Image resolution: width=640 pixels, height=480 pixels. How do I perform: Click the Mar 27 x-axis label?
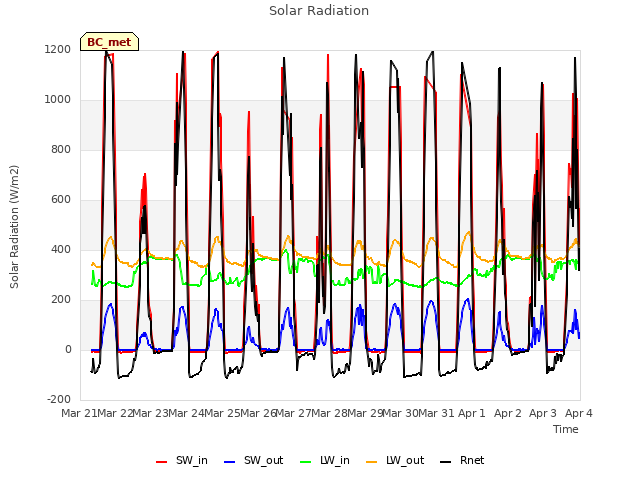click(293, 413)
